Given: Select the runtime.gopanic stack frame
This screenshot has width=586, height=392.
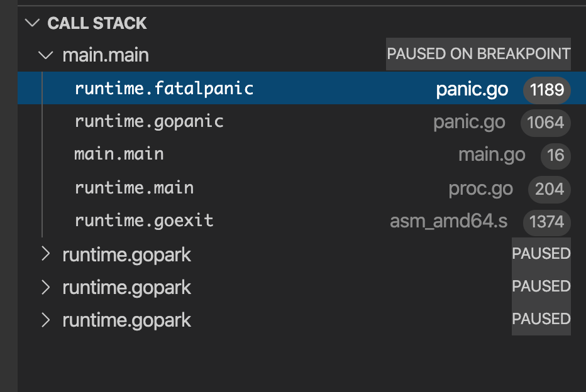Looking at the screenshot, I should [x=149, y=121].
